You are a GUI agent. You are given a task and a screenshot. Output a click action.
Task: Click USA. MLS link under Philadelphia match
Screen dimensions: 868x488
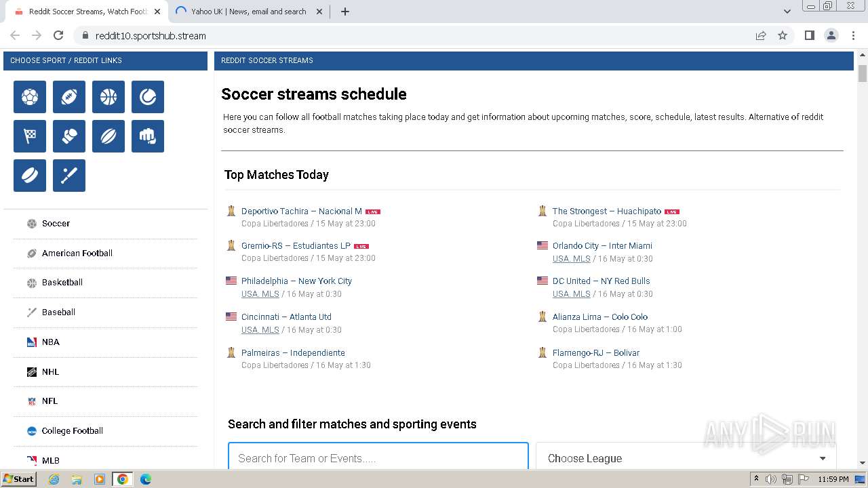tap(260, 294)
